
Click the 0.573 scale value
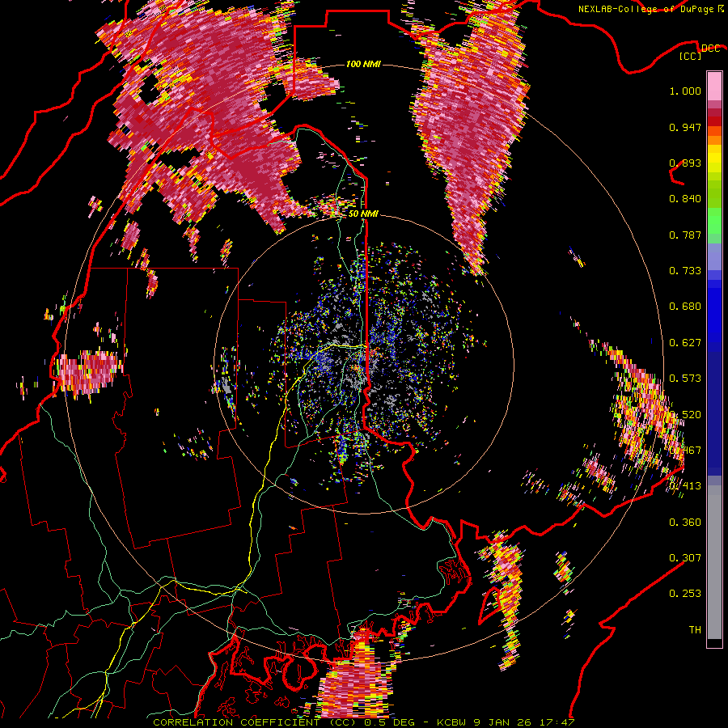(x=685, y=379)
